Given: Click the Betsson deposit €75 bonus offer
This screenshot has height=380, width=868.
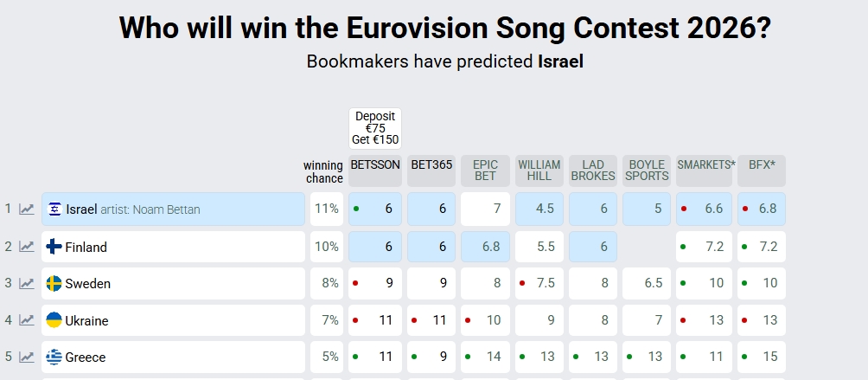Looking at the screenshot, I should [375, 128].
